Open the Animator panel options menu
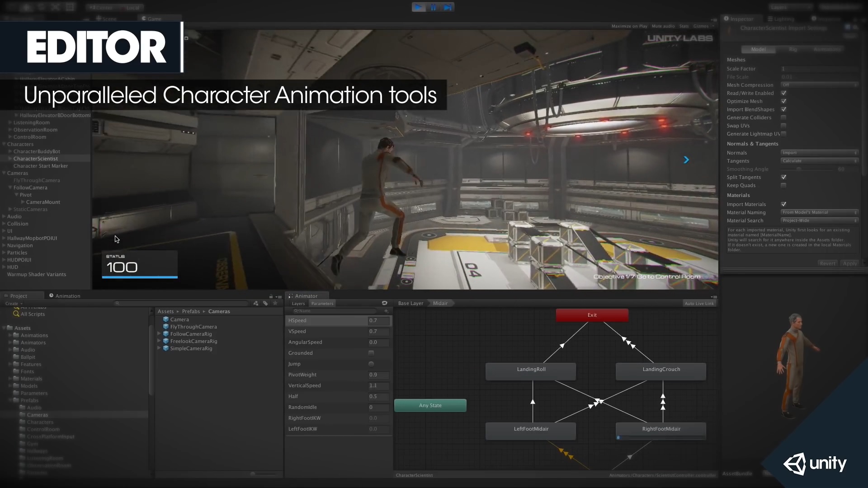The image size is (868, 488). (714, 297)
